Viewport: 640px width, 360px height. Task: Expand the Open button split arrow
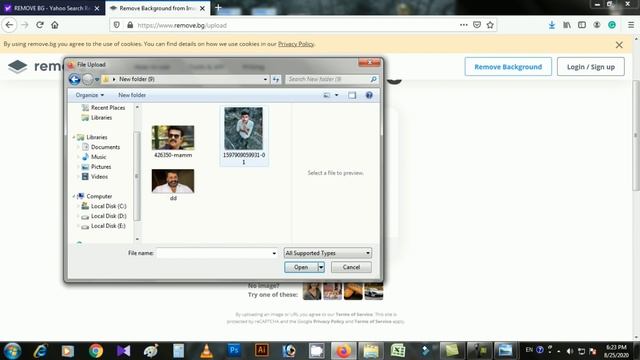321,267
